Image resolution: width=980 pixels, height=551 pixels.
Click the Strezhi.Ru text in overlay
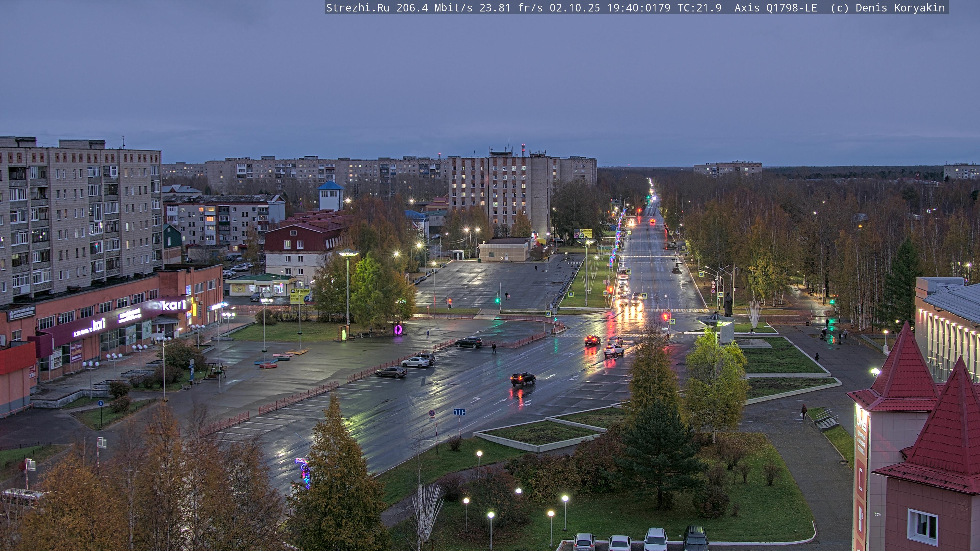click(x=358, y=8)
